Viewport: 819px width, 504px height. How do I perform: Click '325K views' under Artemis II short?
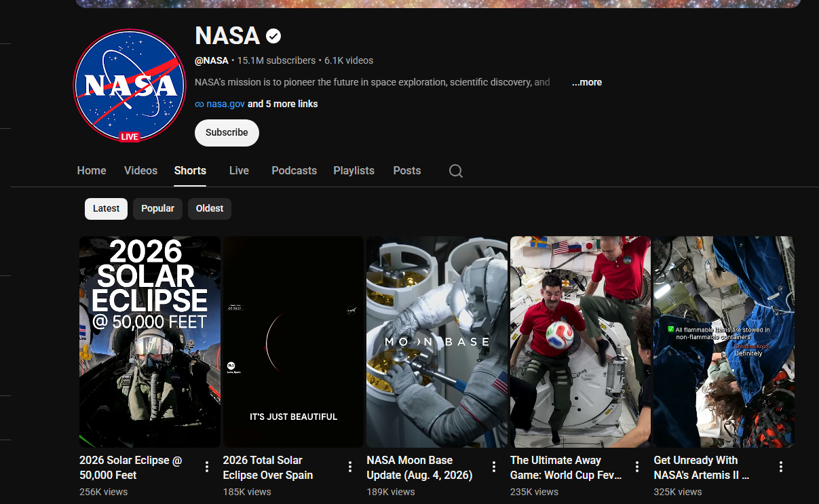678,492
